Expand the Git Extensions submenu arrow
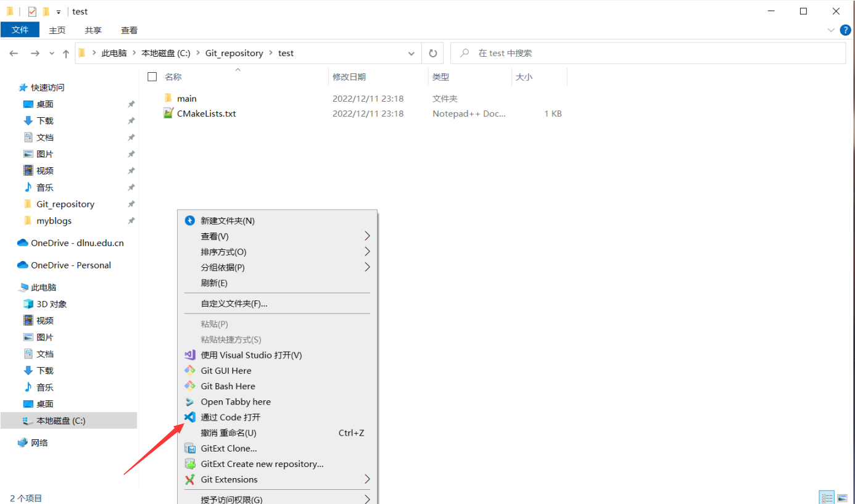The height and width of the screenshot is (504, 855). [367, 479]
